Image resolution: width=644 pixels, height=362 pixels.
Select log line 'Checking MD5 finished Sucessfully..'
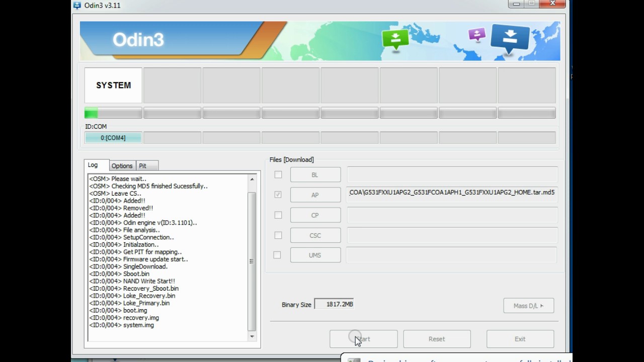[x=148, y=186]
